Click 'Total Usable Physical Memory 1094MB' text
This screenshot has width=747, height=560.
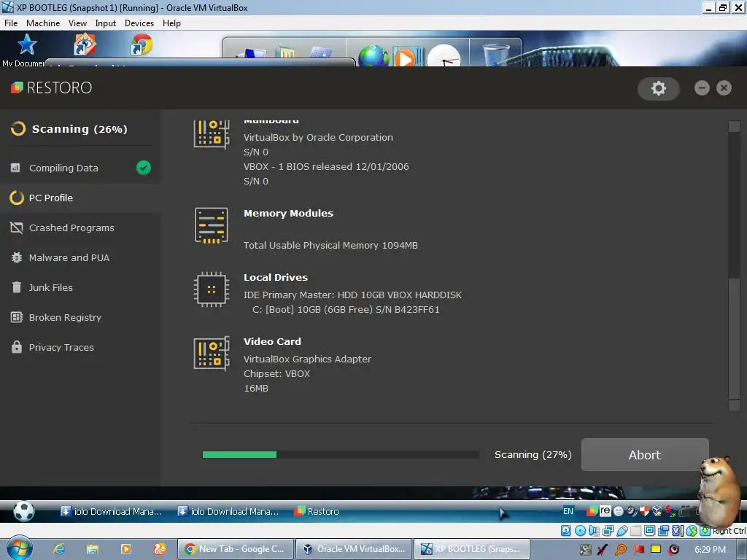330,245
